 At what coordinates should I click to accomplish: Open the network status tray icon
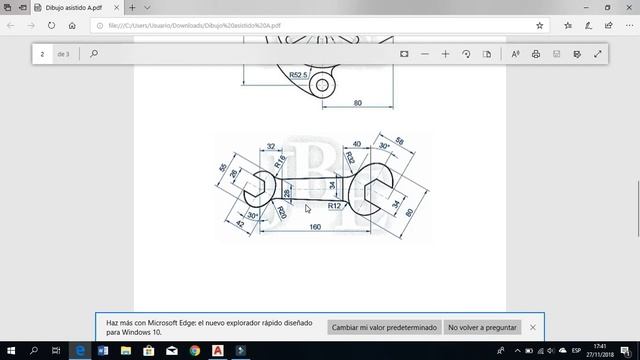tap(540, 351)
